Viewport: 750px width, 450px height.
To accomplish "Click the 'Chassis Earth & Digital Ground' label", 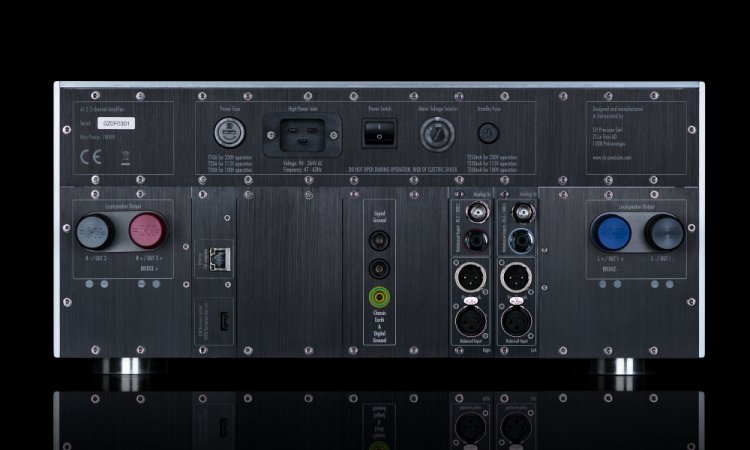I will point(379,327).
